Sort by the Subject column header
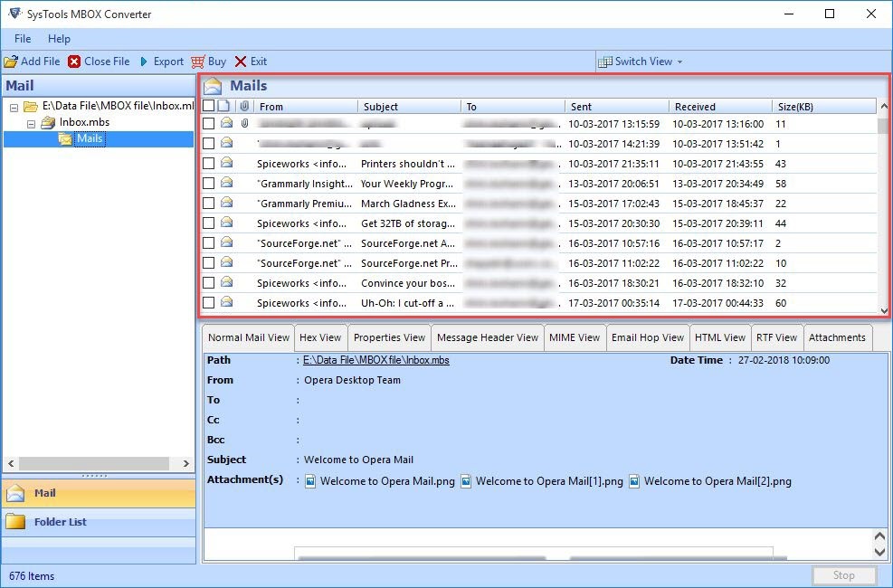Viewport: 893px width, 588px height. 409,107
